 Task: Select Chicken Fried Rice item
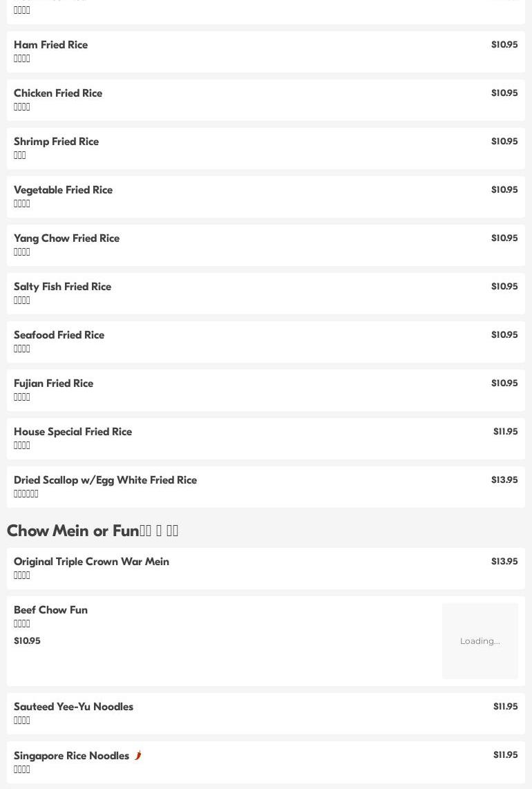pos(58,93)
